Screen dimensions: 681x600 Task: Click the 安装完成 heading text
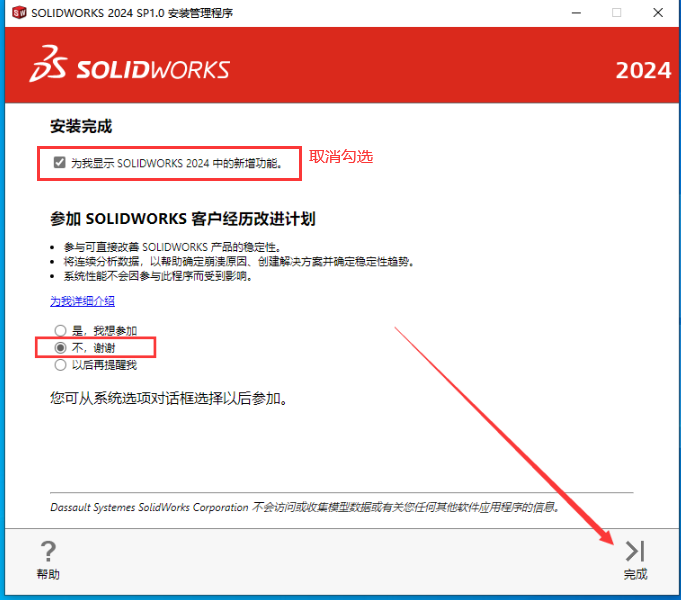[81, 126]
